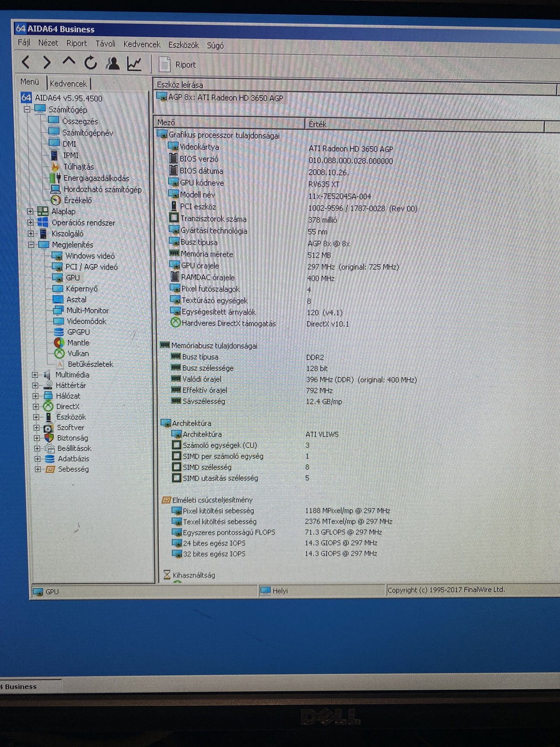The height and width of the screenshot is (747, 560).
Task: Switch to the Menü tab
Action: pyautogui.click(x=30, y=82)
